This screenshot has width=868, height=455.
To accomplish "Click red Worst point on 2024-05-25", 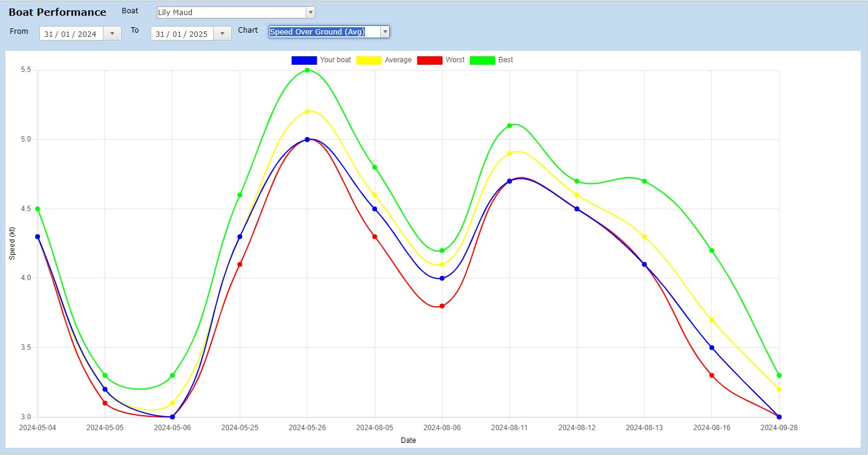I will (240, 264).
